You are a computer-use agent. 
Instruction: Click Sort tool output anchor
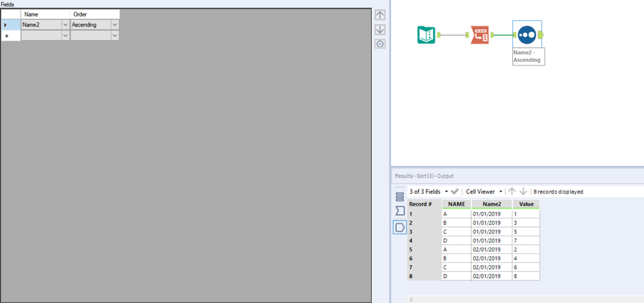point(541,35)
